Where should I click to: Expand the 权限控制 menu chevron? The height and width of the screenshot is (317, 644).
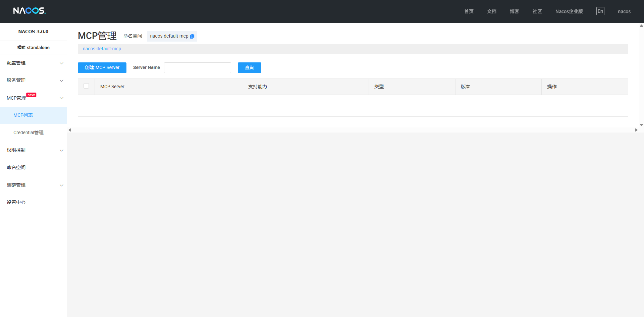pyautogui.click(x=61, y=150)
